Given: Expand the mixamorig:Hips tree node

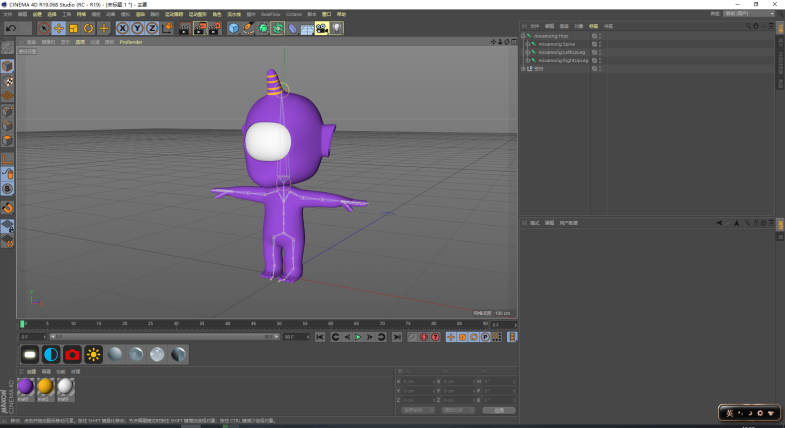Looking at the screenshot, I should pyautogui.click(x=524, y=36).
